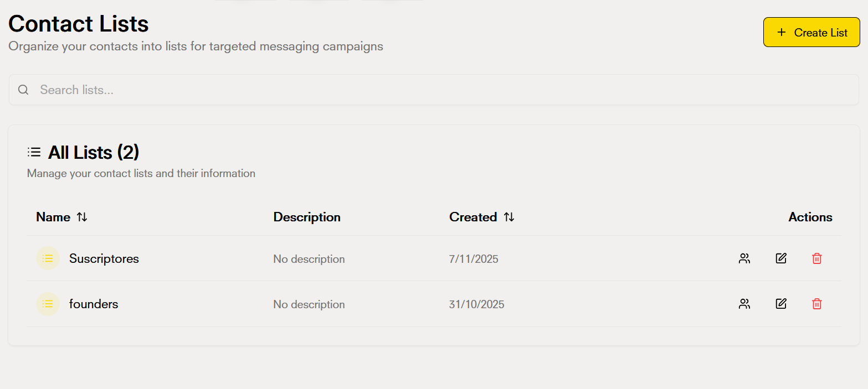Delete the Suscriptores list via trash icon
Image resolution: width=868 pixels, height=389 pixels.
[816, 258]
